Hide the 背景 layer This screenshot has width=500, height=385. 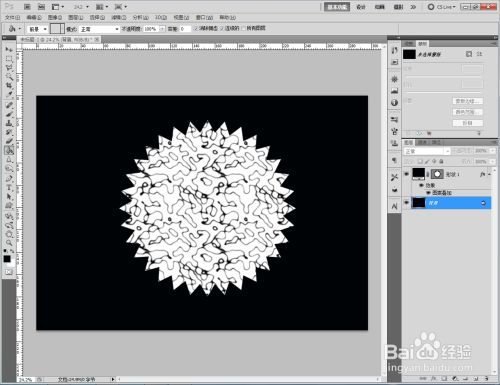(406, 203)
